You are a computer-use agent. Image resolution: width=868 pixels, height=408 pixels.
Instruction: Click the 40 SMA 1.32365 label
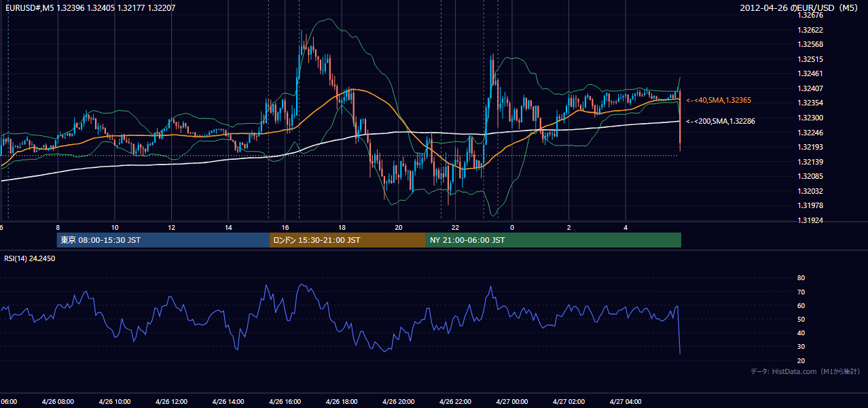coord(719,100)
